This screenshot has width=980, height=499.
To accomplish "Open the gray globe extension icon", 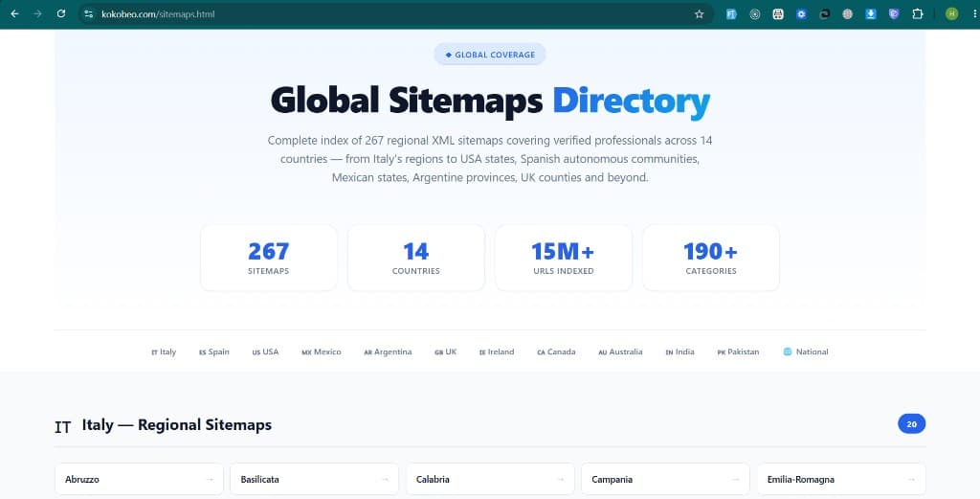I will pyautogui.click(x=848, y=13).
